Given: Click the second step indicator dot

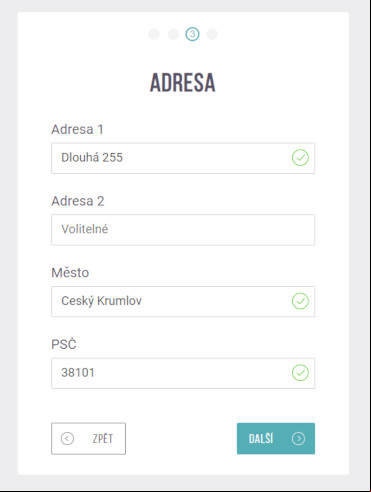Looking at the screenshot, I should click(173, 34).
